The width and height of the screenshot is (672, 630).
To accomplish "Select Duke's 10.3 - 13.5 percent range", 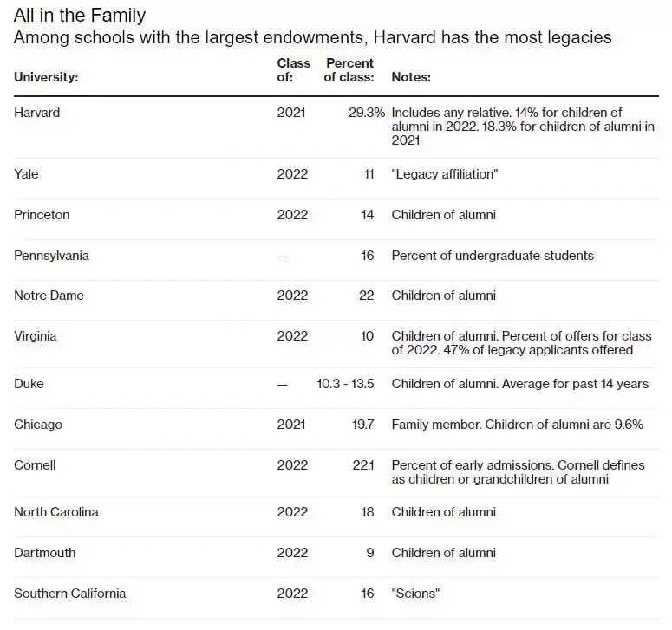I will pos(345,384).
